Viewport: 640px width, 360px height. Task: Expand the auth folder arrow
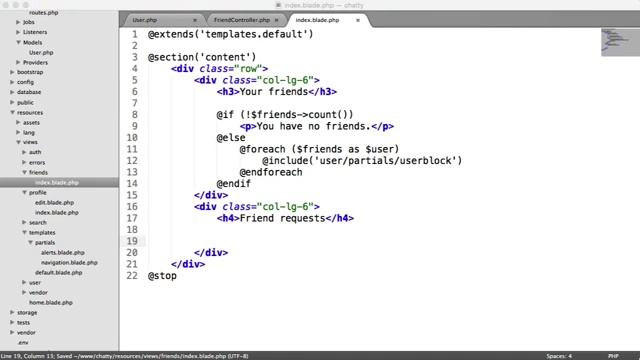(x=24, y=152)
